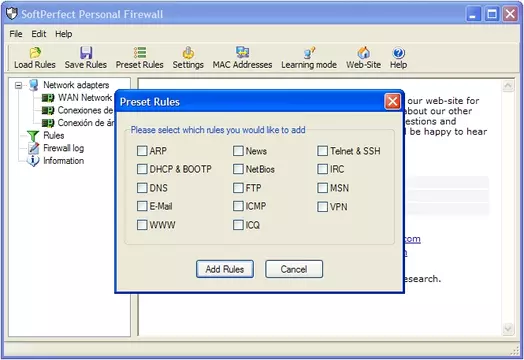Viewport: 524px width, 360px height.
Task: Click the Cancel button
Action: point(294,269)
